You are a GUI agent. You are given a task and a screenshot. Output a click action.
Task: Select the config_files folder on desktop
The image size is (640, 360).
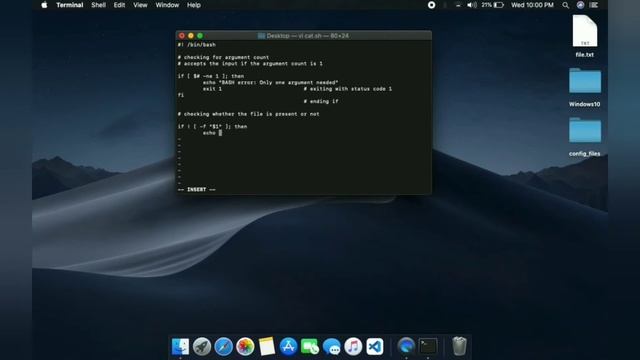[584, 137]
